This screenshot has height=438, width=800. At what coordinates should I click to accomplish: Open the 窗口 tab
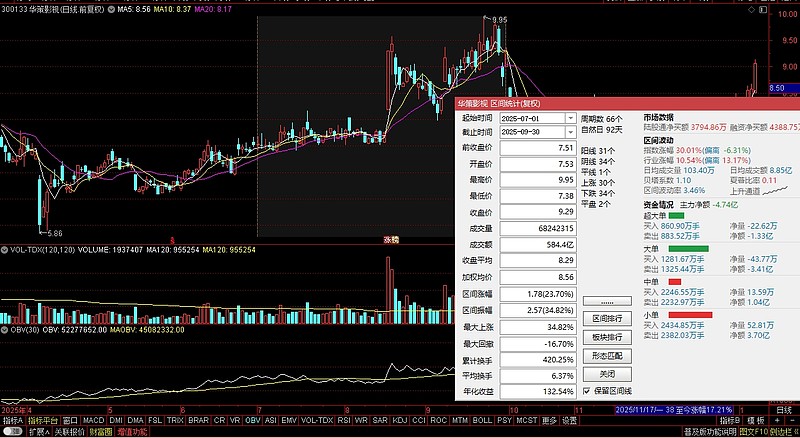click(x=70, y=421)
